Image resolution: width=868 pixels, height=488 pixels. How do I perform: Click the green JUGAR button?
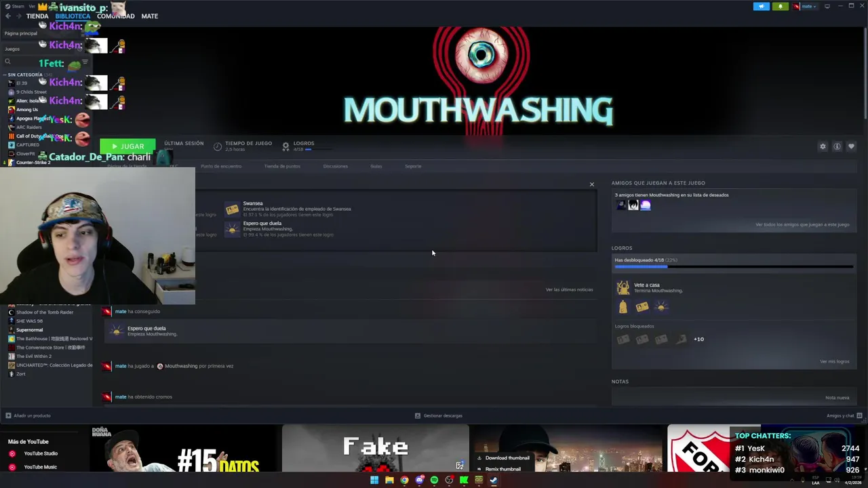pos(127,146)
